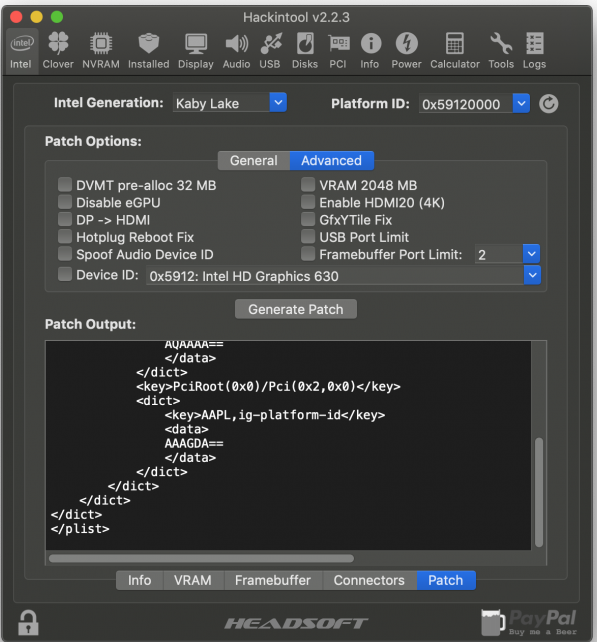The height and width of the screenshot is (642, 597).
Task: Check the Framebuffer Port Limit option
Action: pos(308,253)
